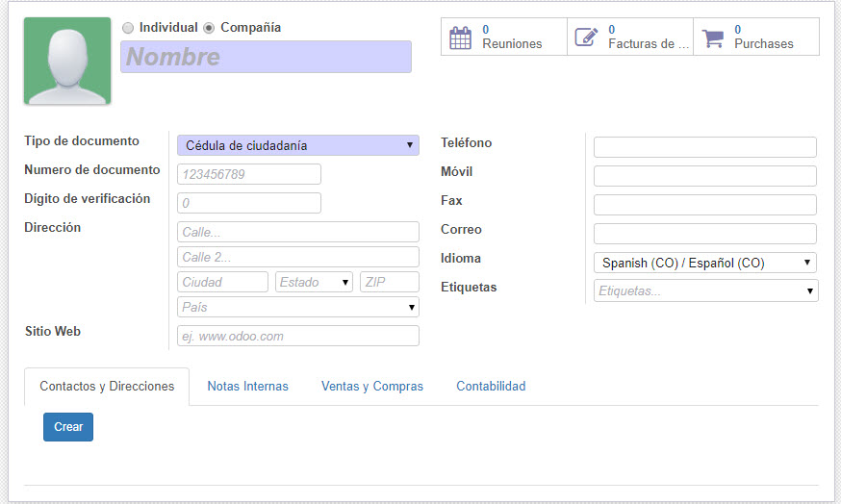Focus the Numero de documento field
This screenshot has height=504, width=841.
click(x=249, y=174)
